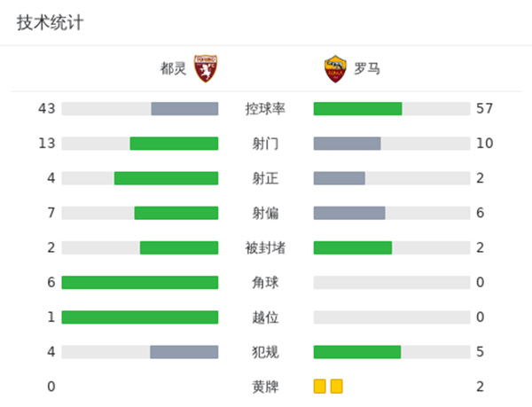The width and height of the screenshot is (532, 407).
Task: Select the 罗马 team name
Action: 367,68
